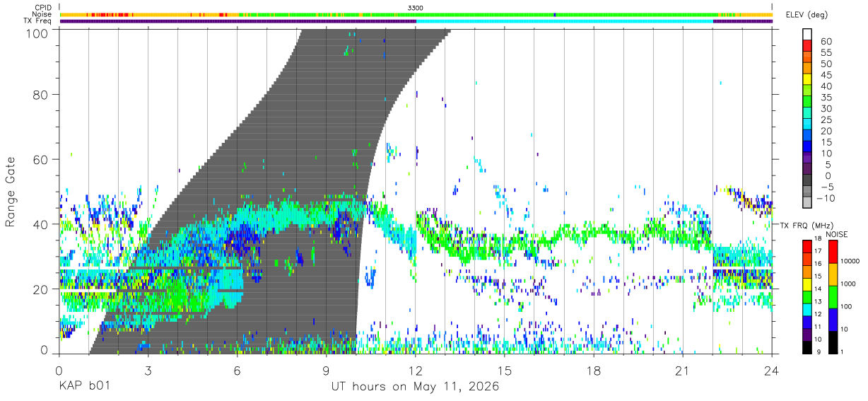Click the 60 tick on Range Gate axis

click(41, 160)
